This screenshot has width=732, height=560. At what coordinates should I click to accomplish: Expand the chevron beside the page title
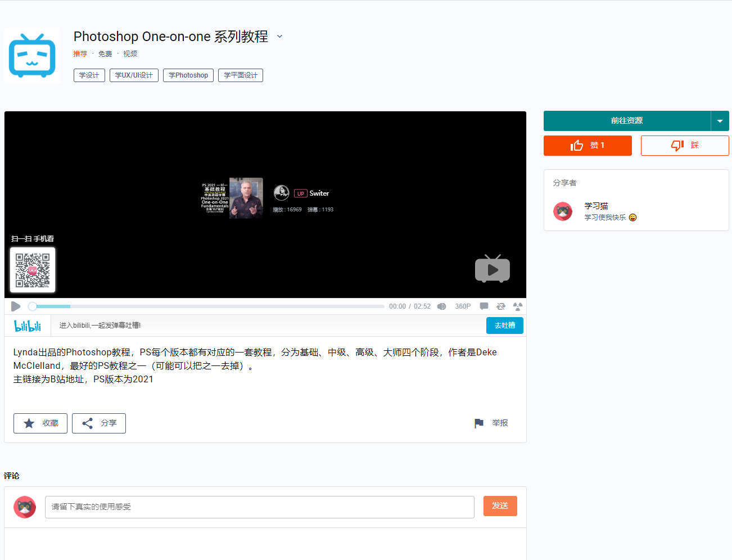click(x=279, y=37)
